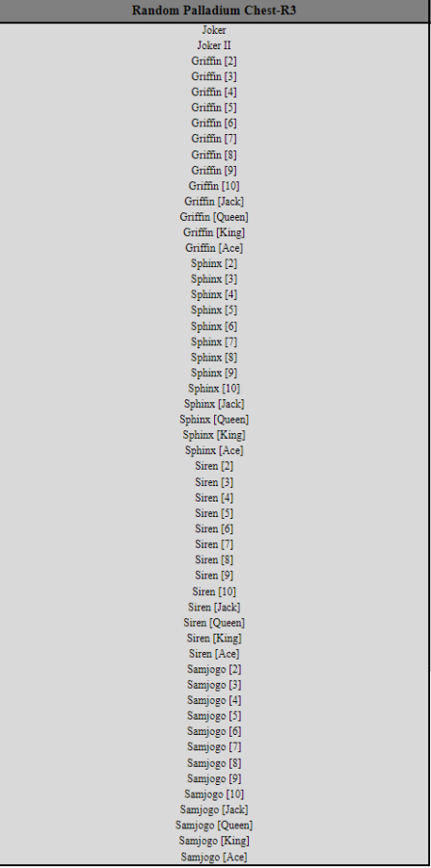Viewport: 431px width, 868px height.
Task: Click the Griffin [7] row
Action: click(x=214, y=138)
